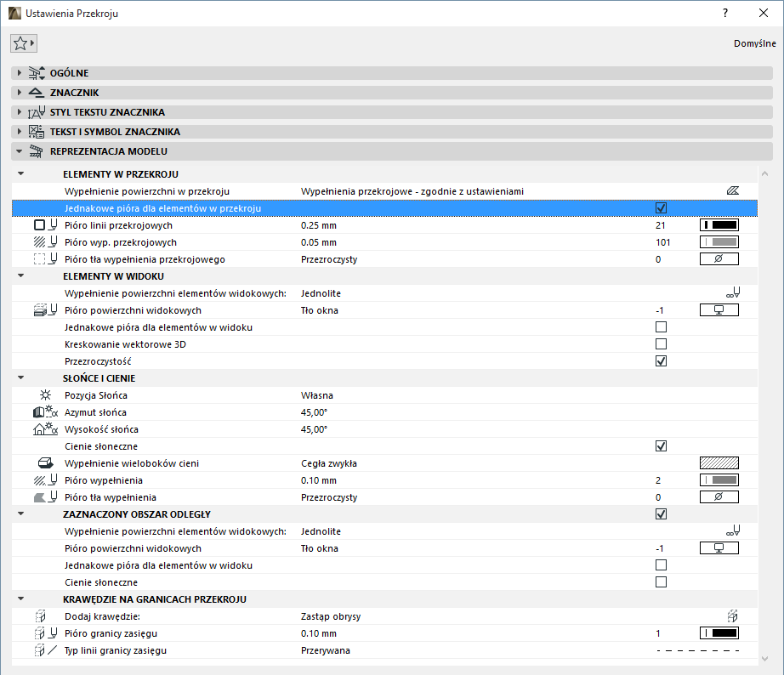Open the gray pen swatch numbered 101

pos(719,242)
